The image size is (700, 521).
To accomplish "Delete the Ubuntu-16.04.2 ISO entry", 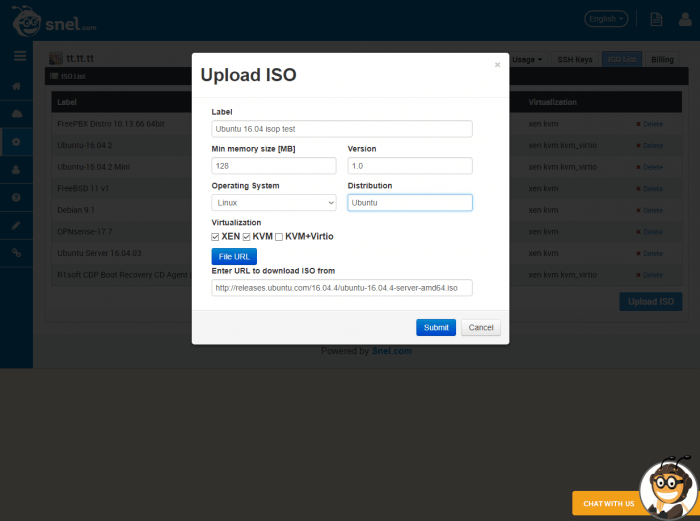I will click(649, 146).
